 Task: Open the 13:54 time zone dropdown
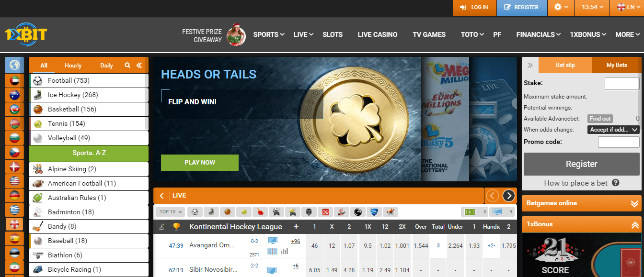[x=592, y=7]
